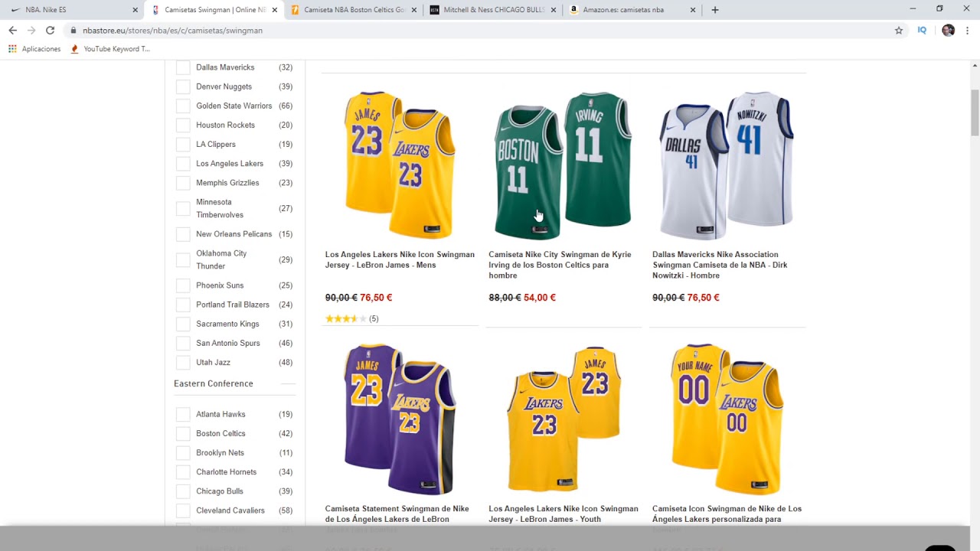Viewport: 980px width, 551px height.
Task: Reload the page with the refresh icon
Action: 50,31
